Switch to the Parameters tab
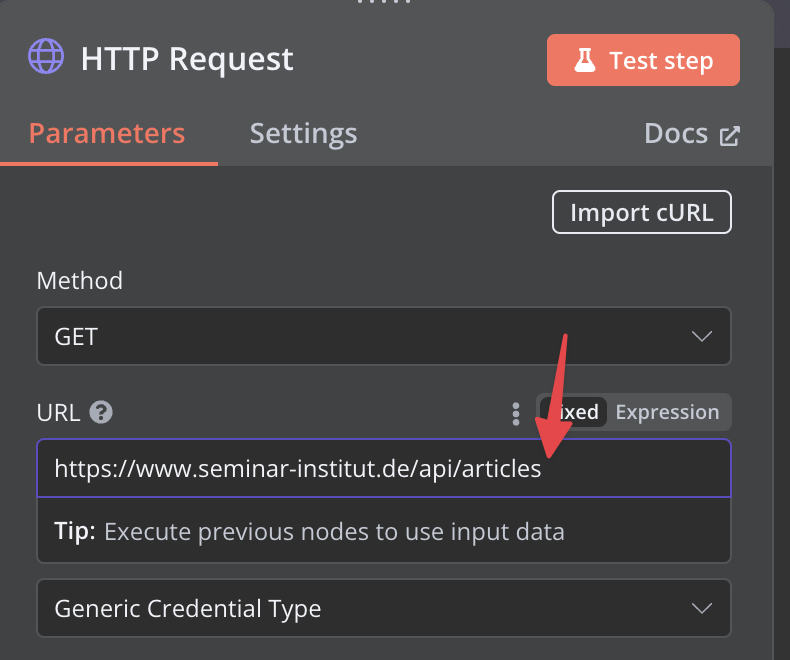 coord(107,134)
